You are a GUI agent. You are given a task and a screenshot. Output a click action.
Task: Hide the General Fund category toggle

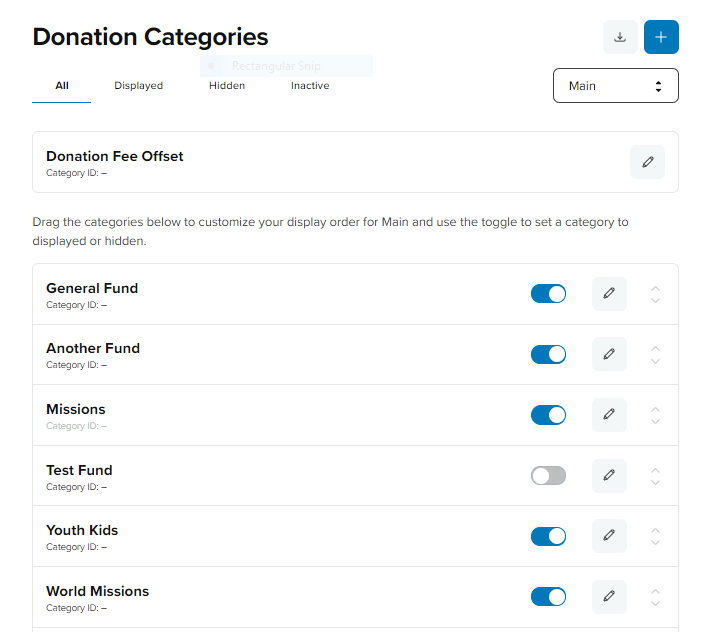tap(548, 294)
